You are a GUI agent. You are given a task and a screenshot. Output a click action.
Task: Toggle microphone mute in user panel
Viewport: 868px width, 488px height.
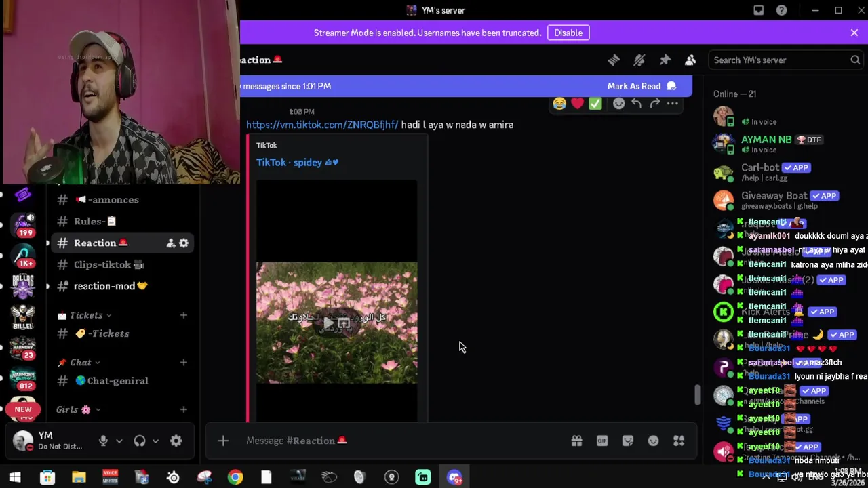click(x=103, y=441)
